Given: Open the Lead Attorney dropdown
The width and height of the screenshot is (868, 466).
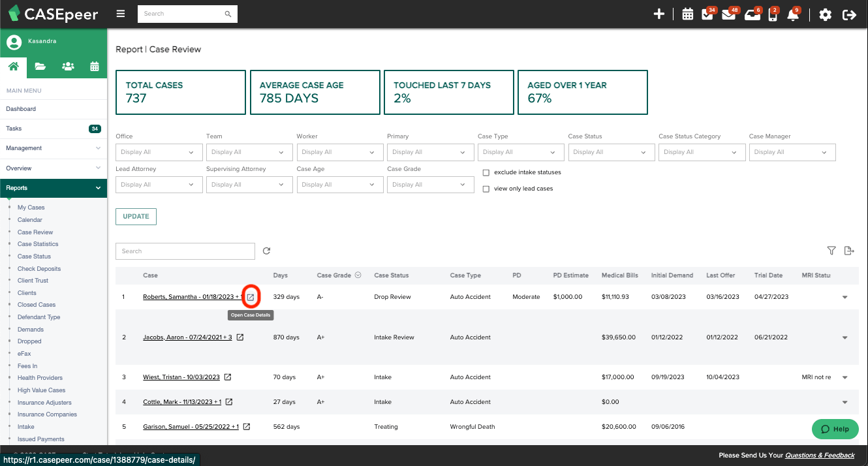Looking at the screenshot, I should (x=159, y=185).
